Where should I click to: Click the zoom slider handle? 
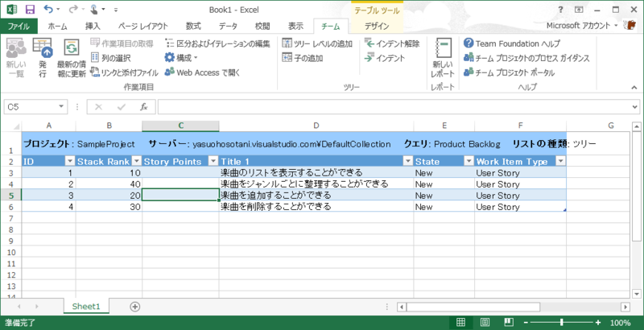tap(561, 323)
